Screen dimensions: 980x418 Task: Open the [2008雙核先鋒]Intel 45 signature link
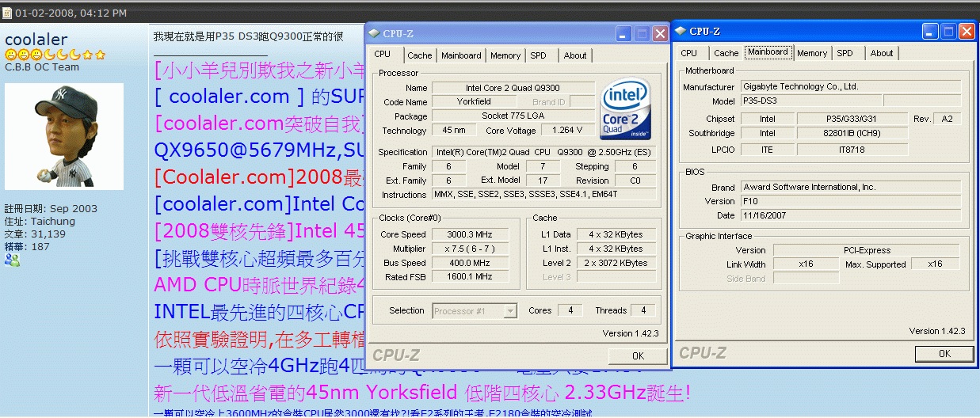tap(258, 231)
